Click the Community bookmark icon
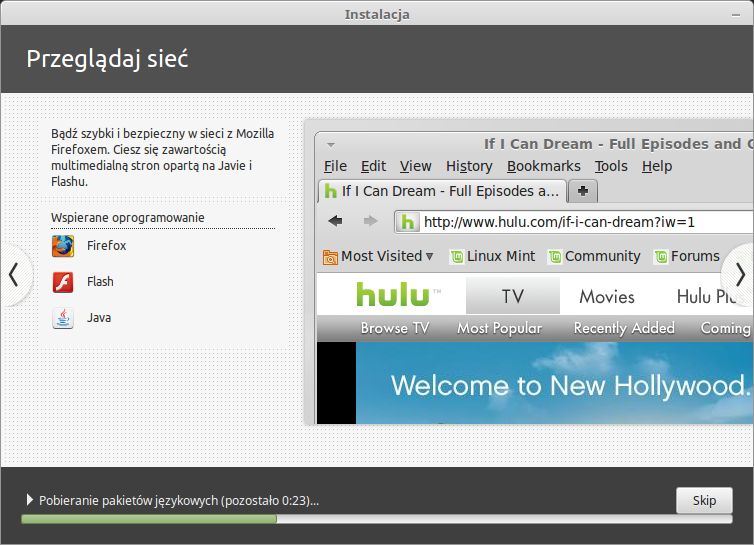The image size is (754, 545). [x=555, y=257]
